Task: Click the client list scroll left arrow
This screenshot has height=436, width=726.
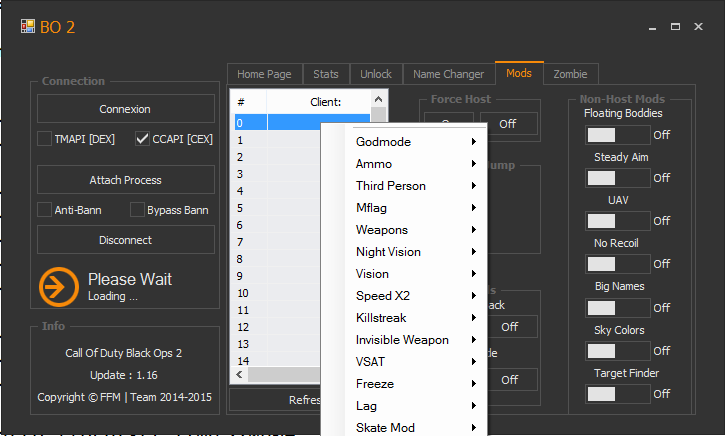Action: click(239, 374)
